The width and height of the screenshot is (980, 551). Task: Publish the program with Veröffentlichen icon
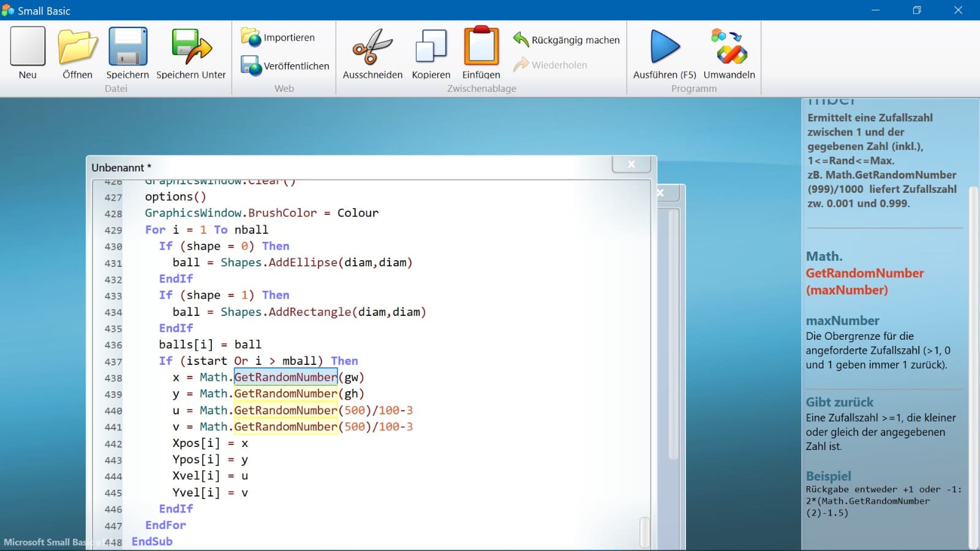click(x=251, y=66)
